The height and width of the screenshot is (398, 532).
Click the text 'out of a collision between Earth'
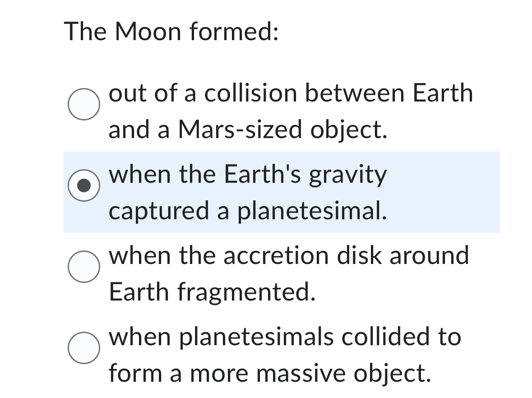click(x=291, y=93)
